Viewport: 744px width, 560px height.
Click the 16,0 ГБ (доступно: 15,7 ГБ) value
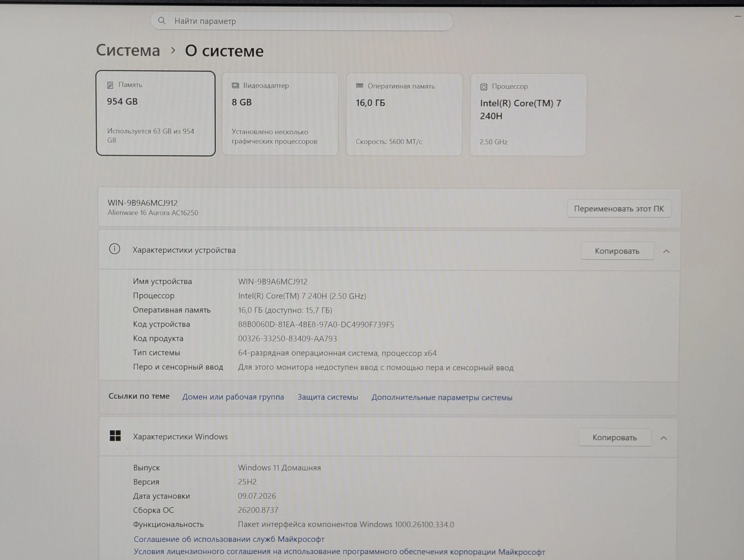pyautogui.click(x=285, y=310)
